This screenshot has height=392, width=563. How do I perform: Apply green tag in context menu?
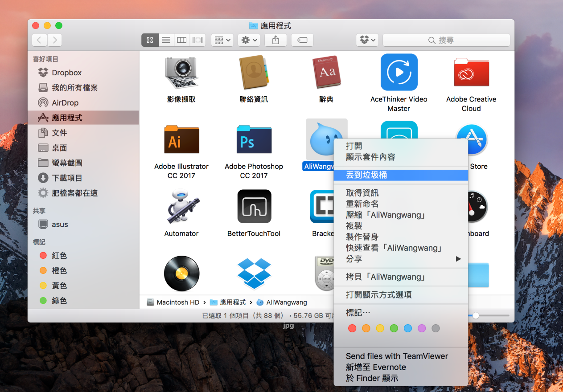click(394, 328)
